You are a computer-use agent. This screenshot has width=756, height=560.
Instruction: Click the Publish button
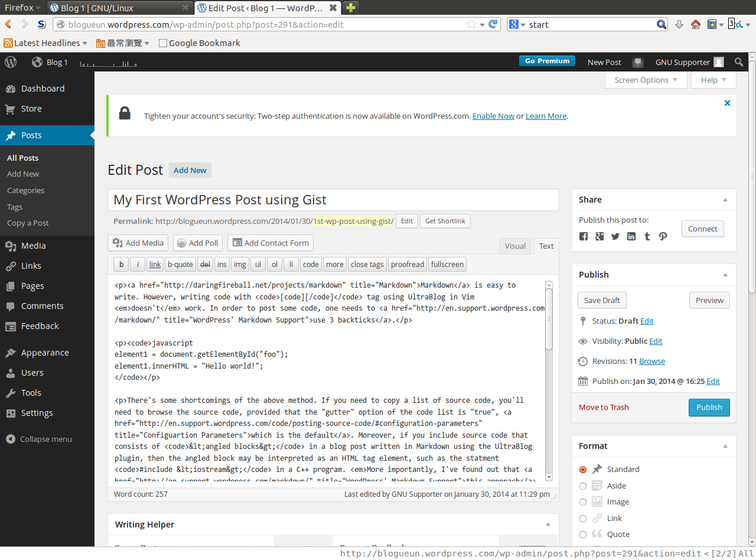click(709, 408)
